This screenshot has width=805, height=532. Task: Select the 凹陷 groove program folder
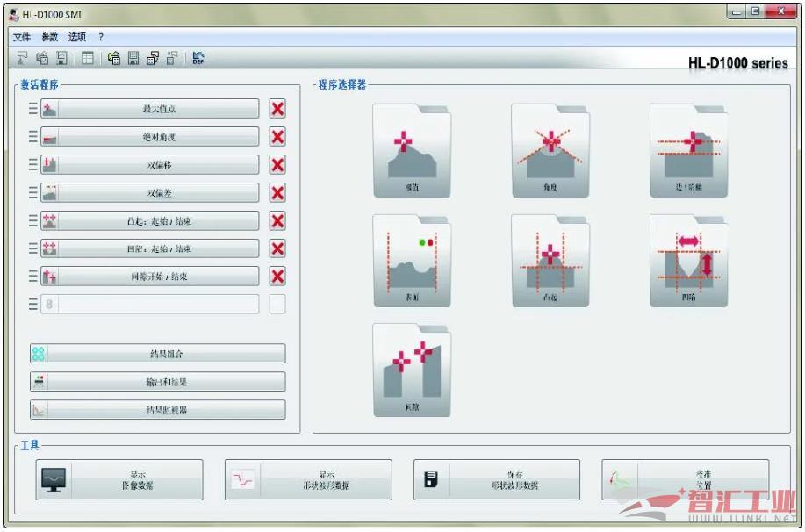(689, 261)
